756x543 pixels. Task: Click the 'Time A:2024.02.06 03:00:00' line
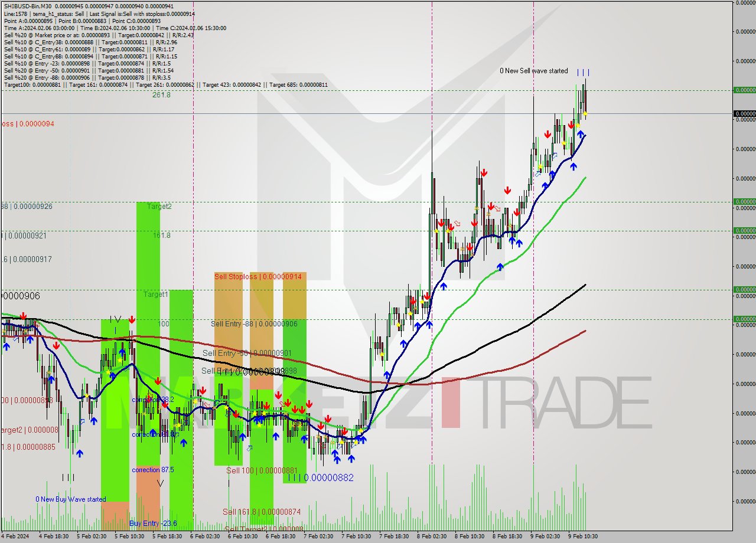tap(115, 28)
